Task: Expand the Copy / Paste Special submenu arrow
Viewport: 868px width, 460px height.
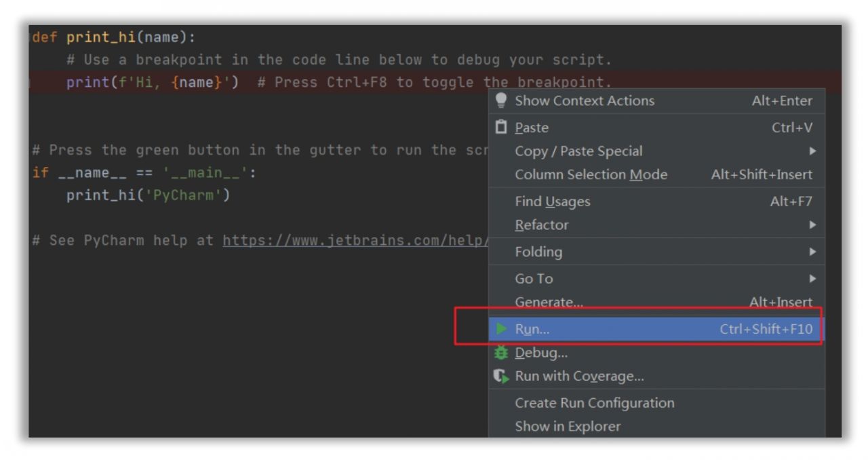Action: pyautogui.click(x=812, y=151)
